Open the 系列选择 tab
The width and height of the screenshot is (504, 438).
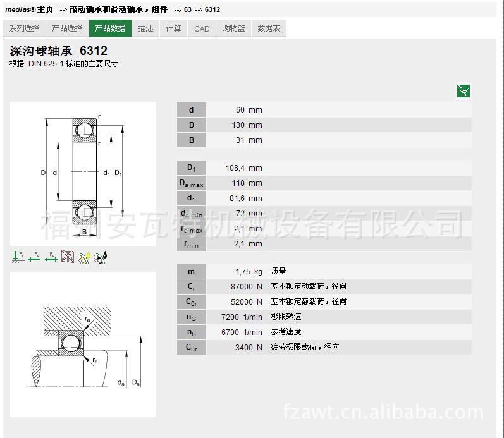pos(24,28)
